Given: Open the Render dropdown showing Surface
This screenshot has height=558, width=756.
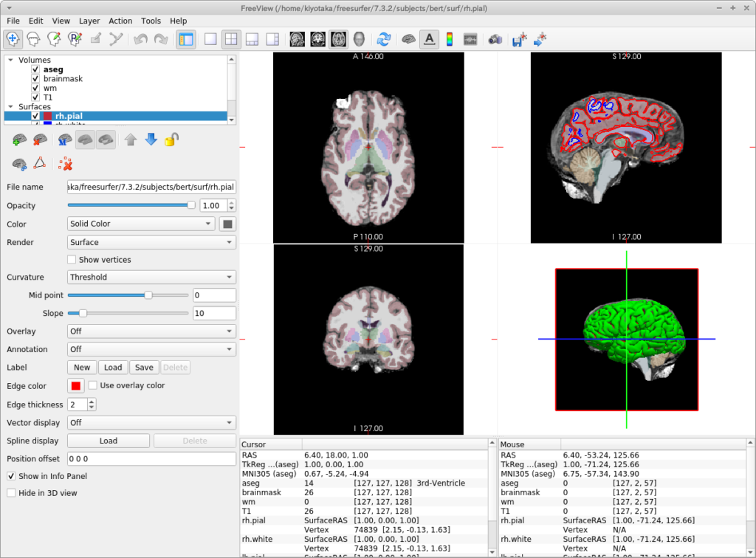Looking at the screenshot, I should point(151,242).
